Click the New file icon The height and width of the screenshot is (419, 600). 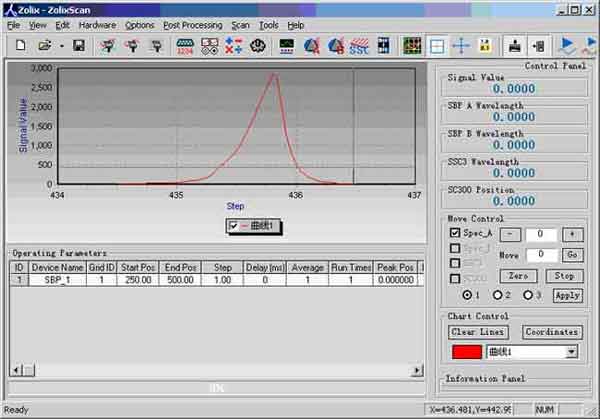point(18,46)
